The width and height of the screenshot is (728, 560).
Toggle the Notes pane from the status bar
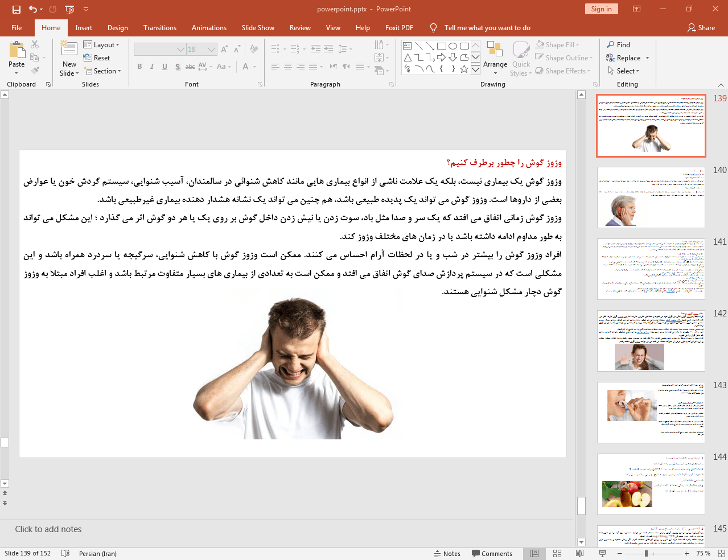447,553
